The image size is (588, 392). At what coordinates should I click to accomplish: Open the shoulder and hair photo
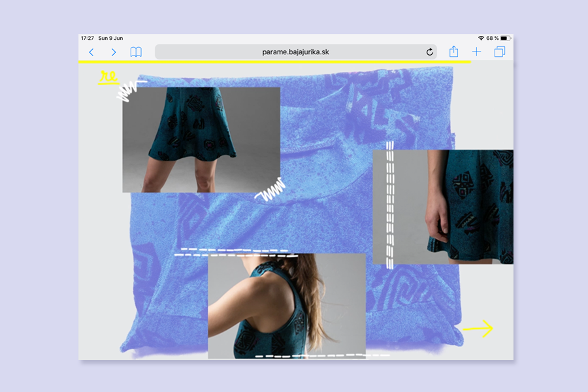click(x=286, y=306)
